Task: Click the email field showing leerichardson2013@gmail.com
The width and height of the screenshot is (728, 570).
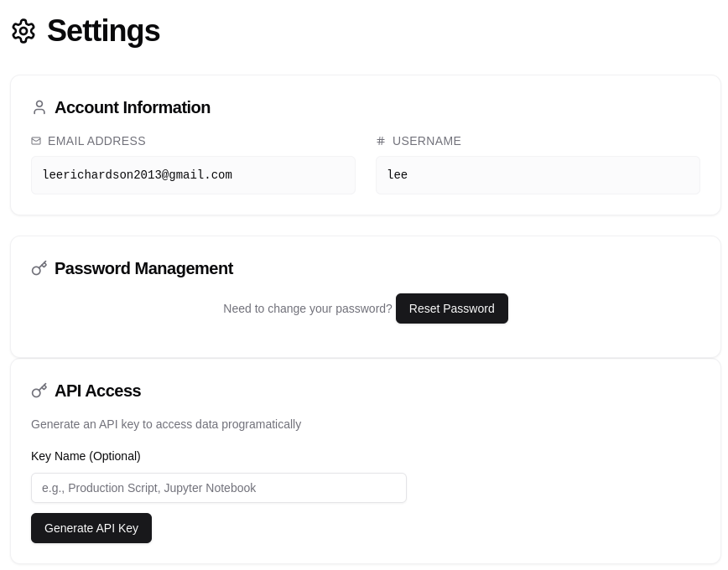Action: [193, 175]
